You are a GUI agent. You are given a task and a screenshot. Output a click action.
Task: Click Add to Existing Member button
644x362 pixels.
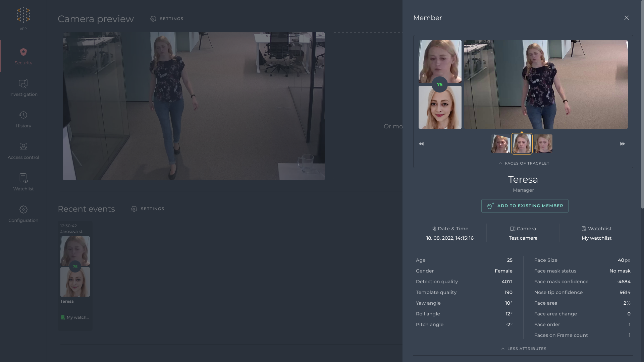pyautogui.click(x=525, y=206)
